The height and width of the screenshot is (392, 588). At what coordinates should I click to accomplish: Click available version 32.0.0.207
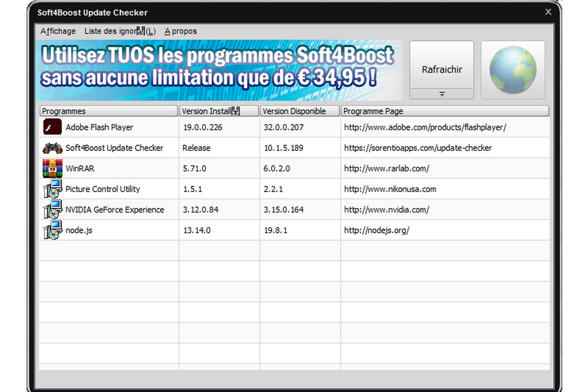click(x=283, y=127)
